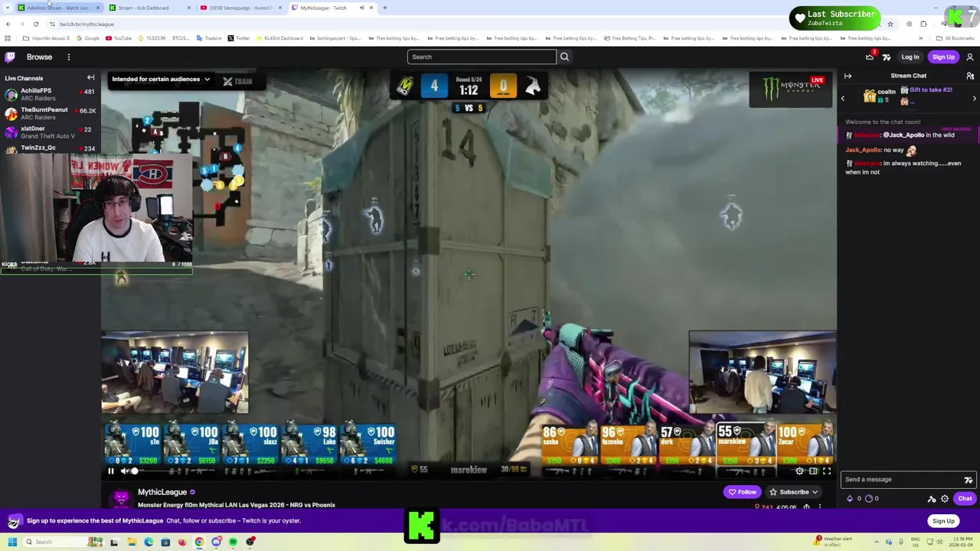Screen dimensions: 980x551
Task: Open the stream more options dots
Action: pos(819,507)
